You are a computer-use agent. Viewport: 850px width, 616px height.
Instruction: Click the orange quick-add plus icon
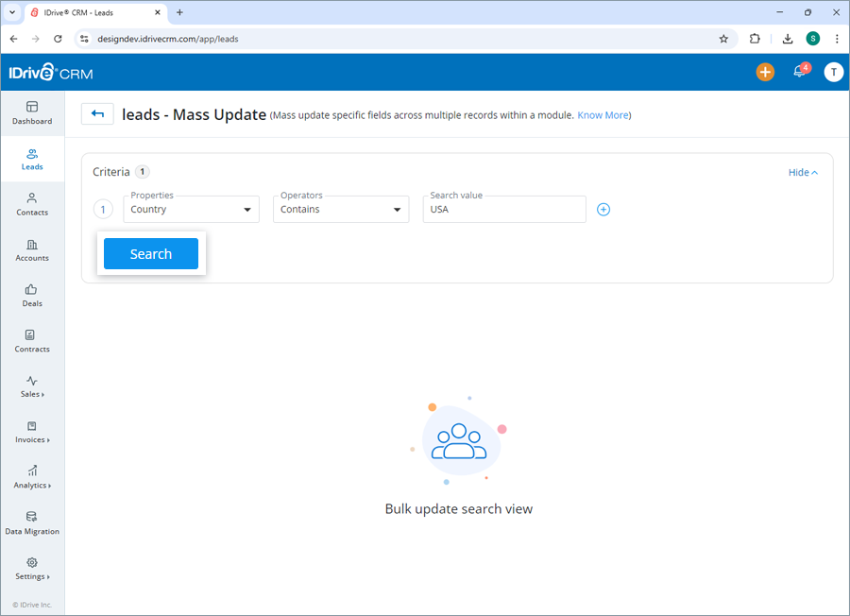pyautogui.click(x=765, y=72)
